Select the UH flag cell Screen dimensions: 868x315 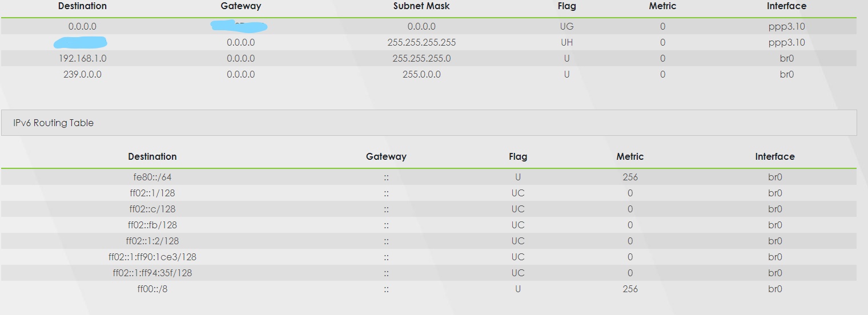pos(566,42)
